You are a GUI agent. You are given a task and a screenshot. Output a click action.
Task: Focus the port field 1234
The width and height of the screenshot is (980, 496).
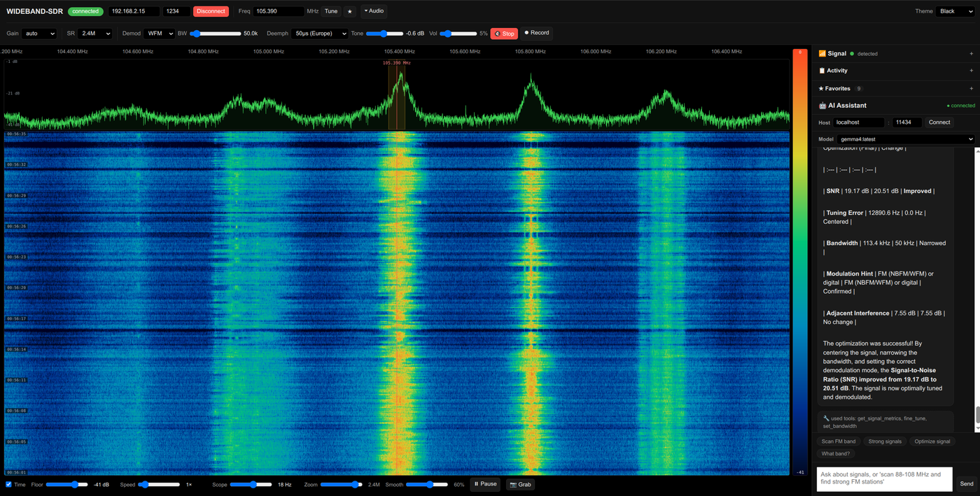tap(176, 11)
